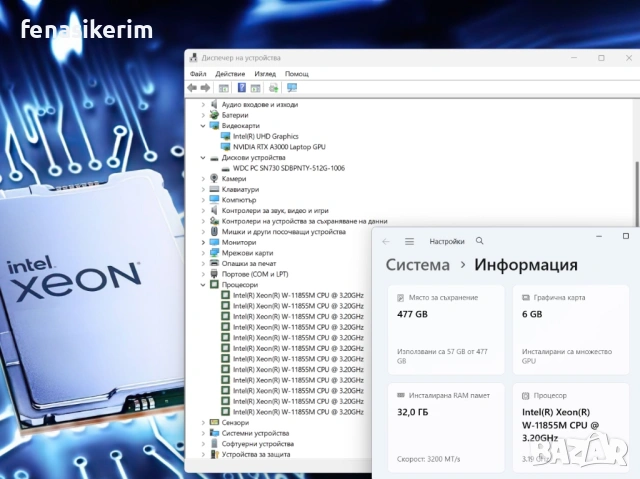Image resolution: width=640 pixels, height=479 pixels.
Task: Select Софтуерни устройства tree item
Action: tap(258, 444)
